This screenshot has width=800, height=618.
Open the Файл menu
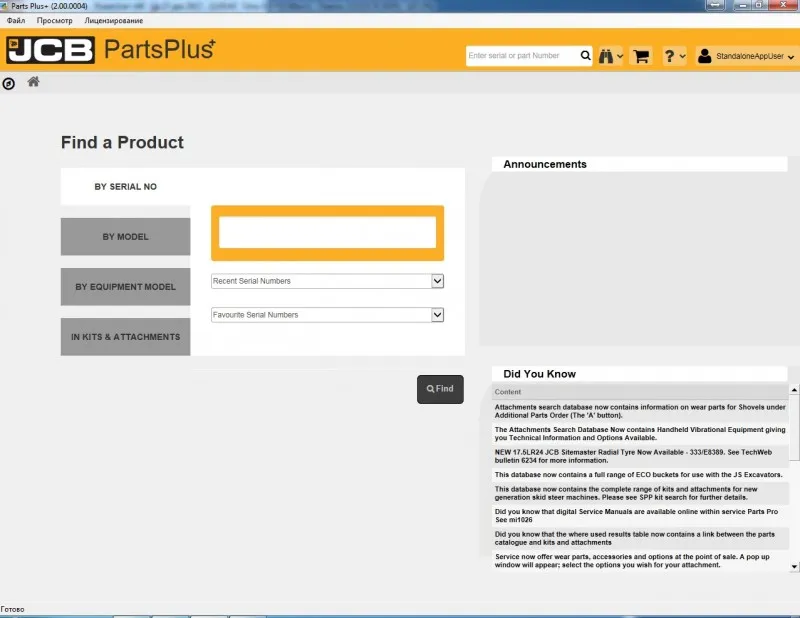point(16,20)
